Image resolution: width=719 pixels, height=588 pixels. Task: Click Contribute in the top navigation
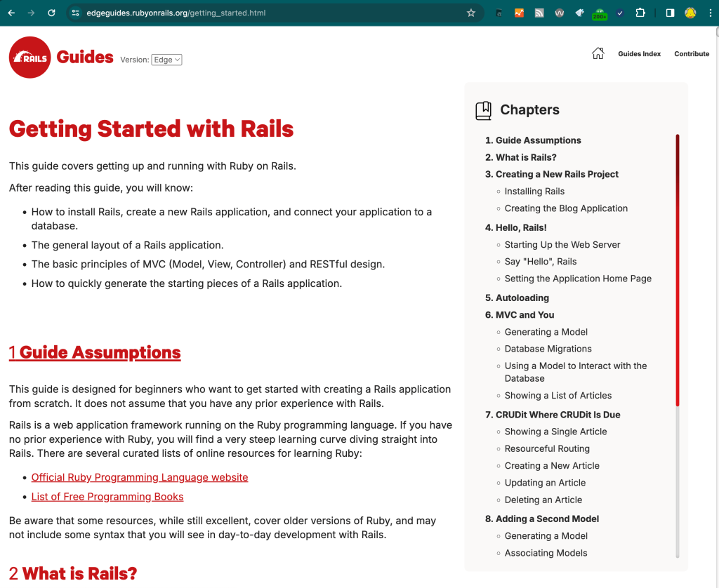point(692,53)
